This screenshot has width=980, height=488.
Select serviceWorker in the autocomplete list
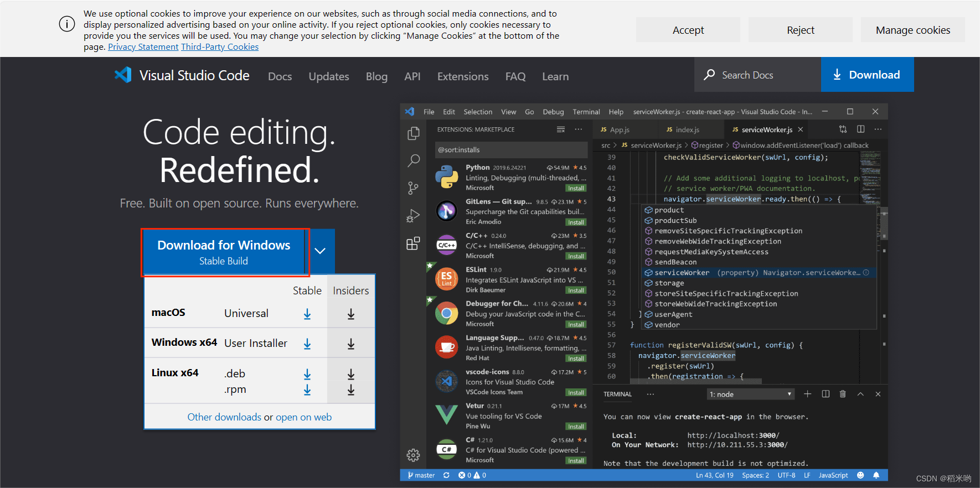759,273
